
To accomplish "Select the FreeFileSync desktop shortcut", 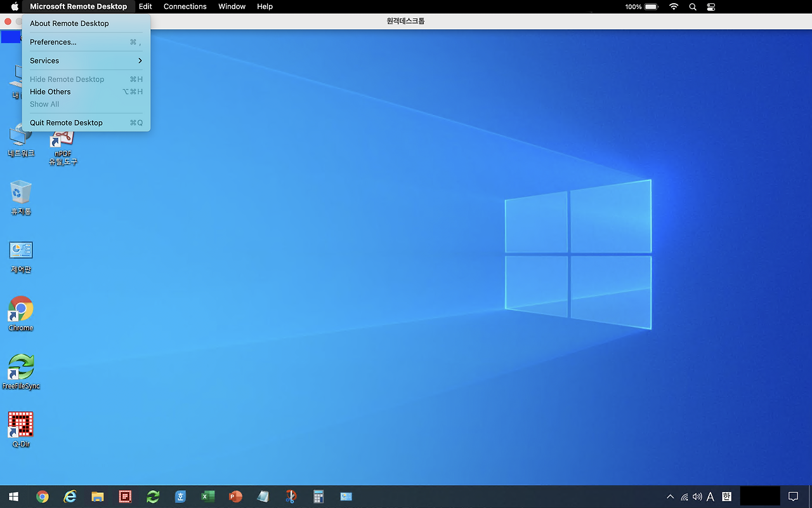I will click(x=21, y=372).
